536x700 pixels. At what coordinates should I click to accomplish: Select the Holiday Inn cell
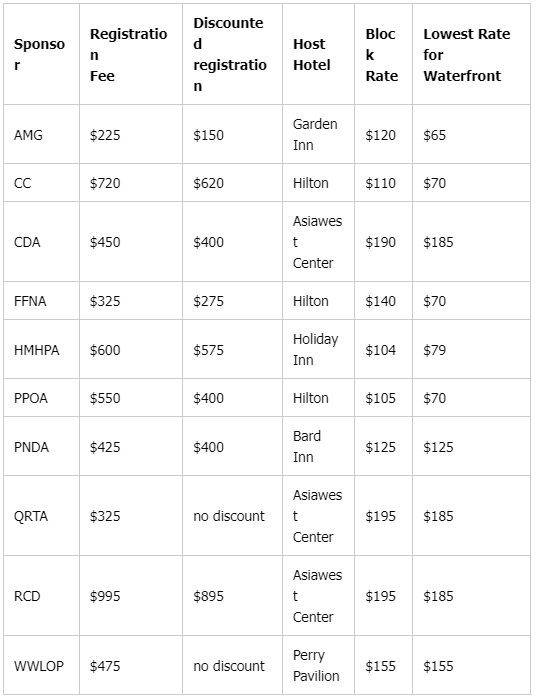[x=318, y=349]
